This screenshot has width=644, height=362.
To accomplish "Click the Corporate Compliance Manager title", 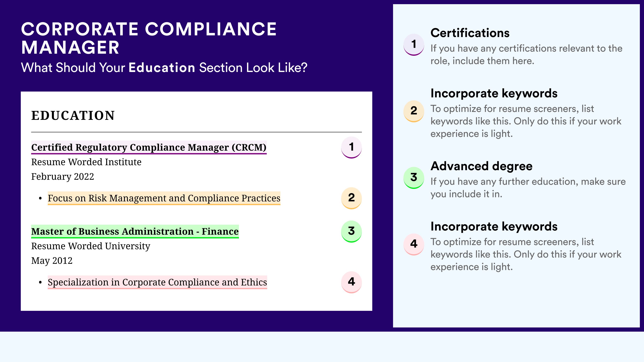I will click(149, 38).
